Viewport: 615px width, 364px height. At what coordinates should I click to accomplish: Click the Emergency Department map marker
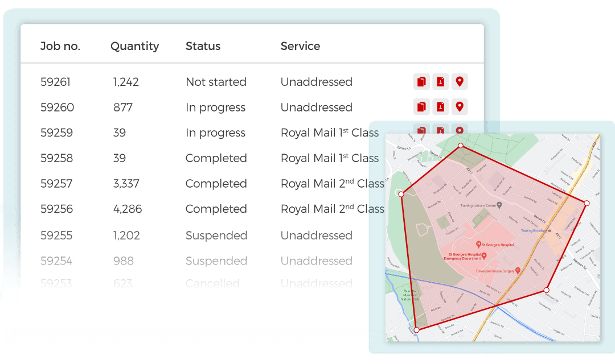coord(484,256)
